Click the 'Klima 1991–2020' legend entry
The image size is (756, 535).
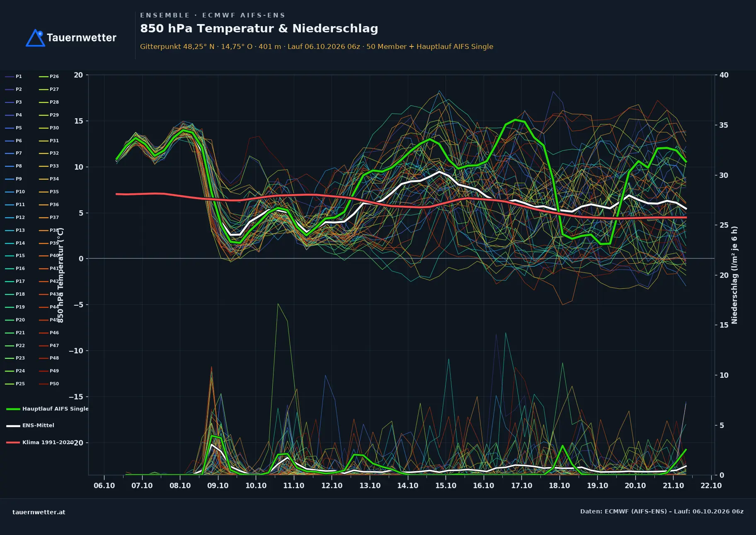coord(40,442)
